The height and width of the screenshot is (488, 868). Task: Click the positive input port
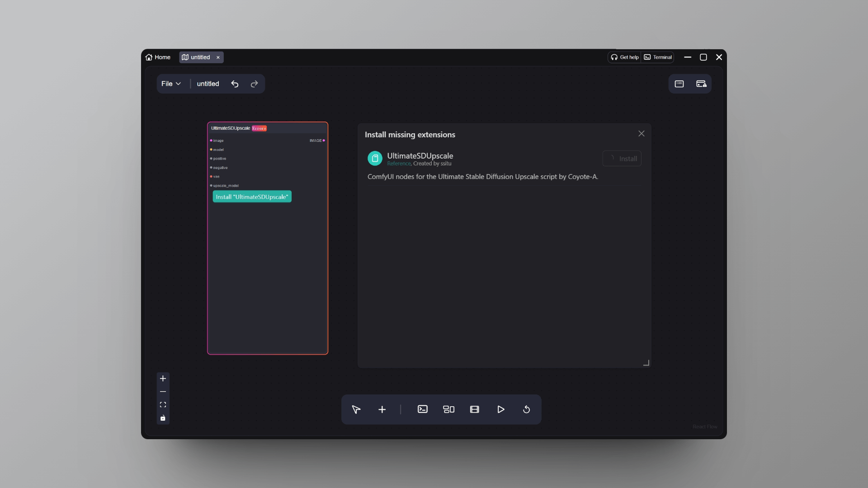tap(211, 159)
